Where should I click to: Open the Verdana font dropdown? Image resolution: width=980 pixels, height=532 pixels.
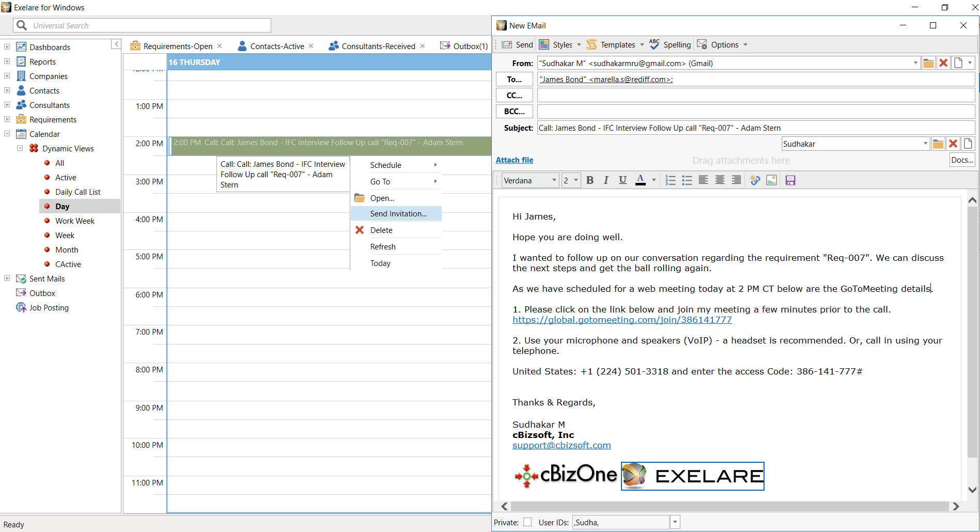pos(554,180)
